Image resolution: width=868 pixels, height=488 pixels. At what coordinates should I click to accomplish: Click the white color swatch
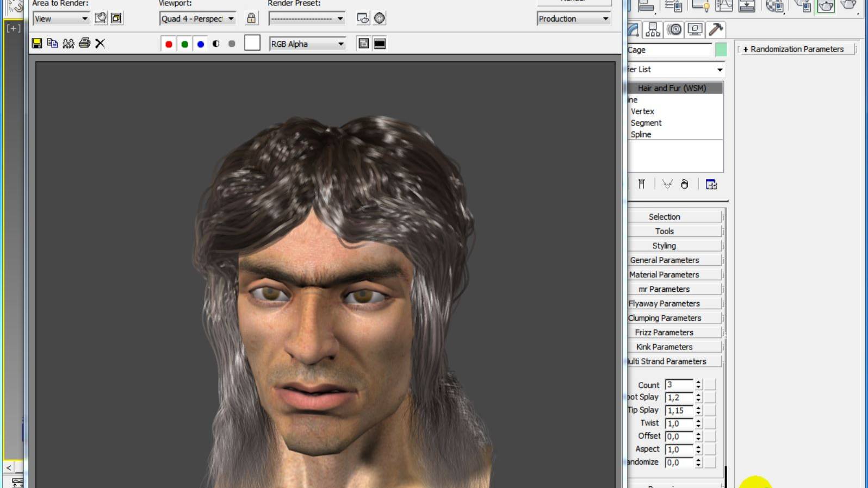coord(252,43)
